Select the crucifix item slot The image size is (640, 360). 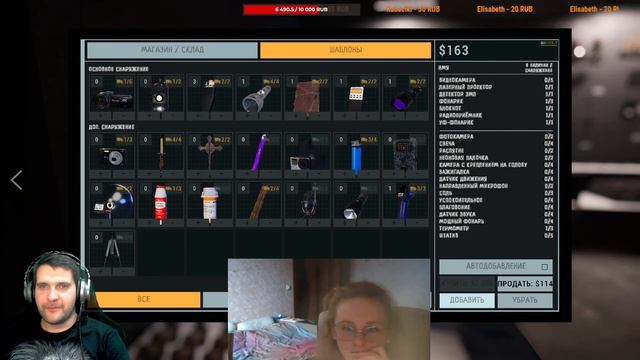click(x=210, y=156)
